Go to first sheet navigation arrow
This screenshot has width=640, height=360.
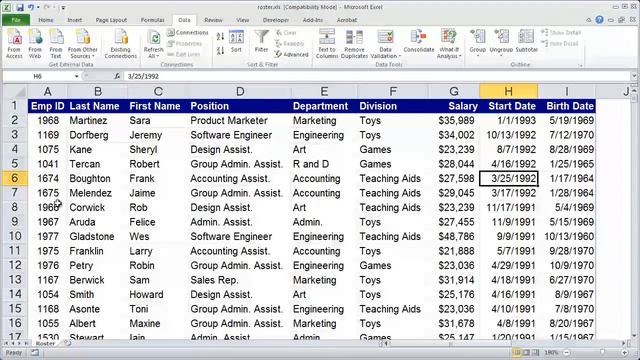[x=6, y=344]
